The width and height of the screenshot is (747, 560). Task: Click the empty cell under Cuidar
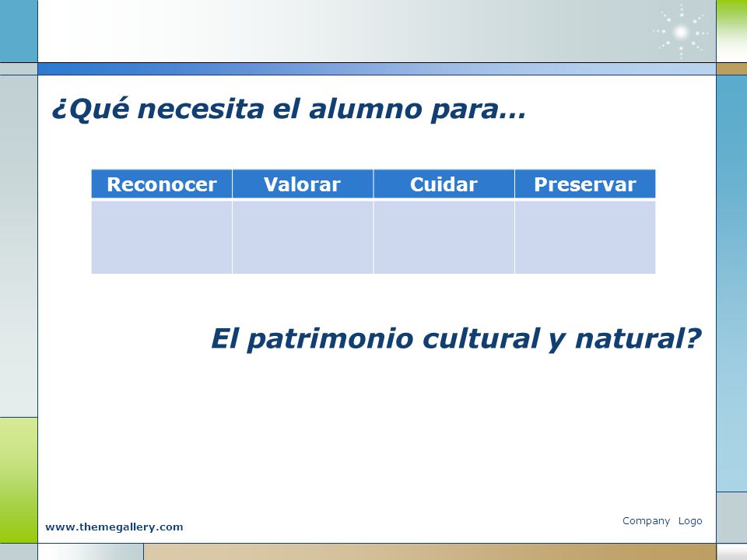(444, 237)
